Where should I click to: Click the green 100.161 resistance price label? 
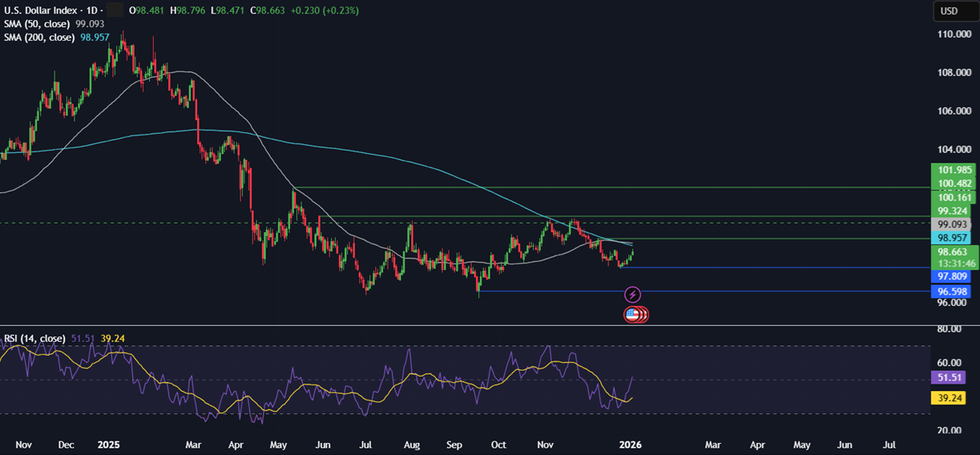click(x=950, y=197)
